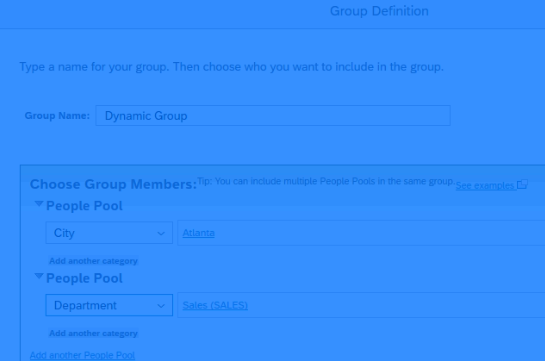Open the See examples link
This screenshot has width=545, height=361.
(485, 186)
